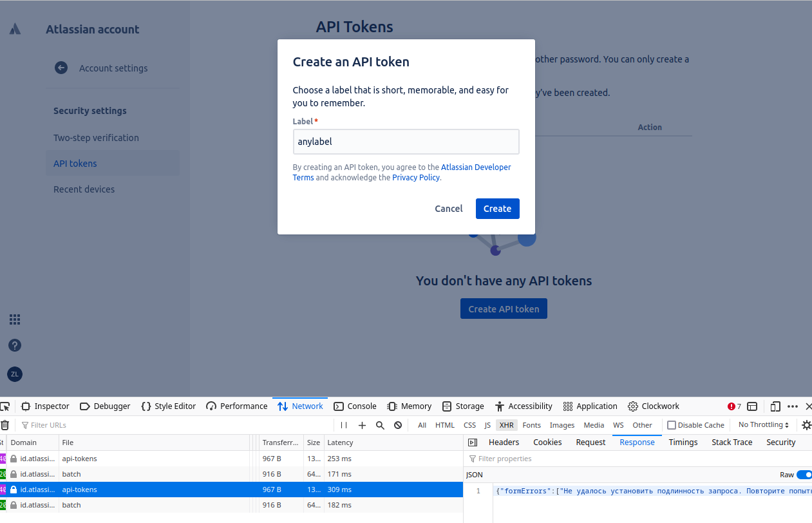
Task: Open the Debugger panel
Action: tap(105, 406)
